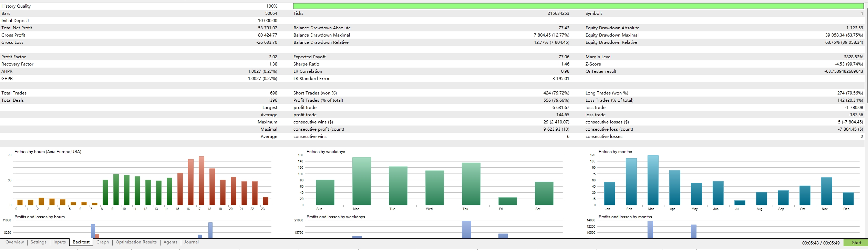Select the Ticks value 215634253
The width and height of the screenshot is (868, 250).
558,13
